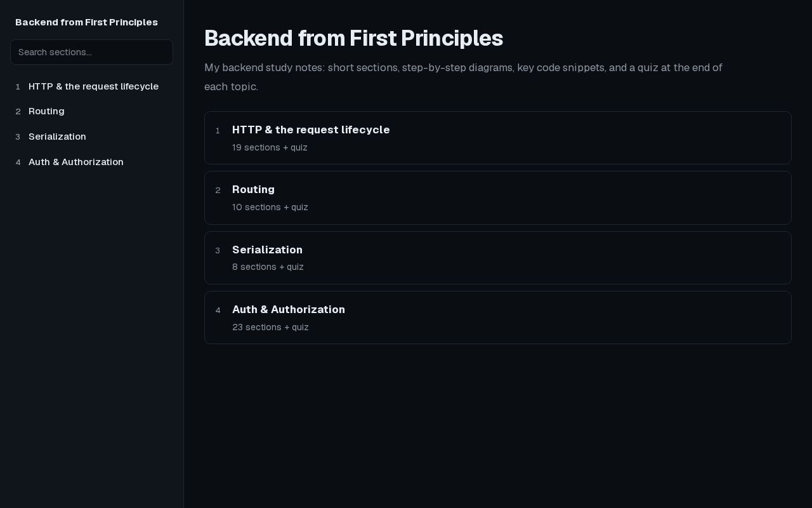Click the sidebar number 3 beside Serialization
812x508 pixels.
(18, 137)
